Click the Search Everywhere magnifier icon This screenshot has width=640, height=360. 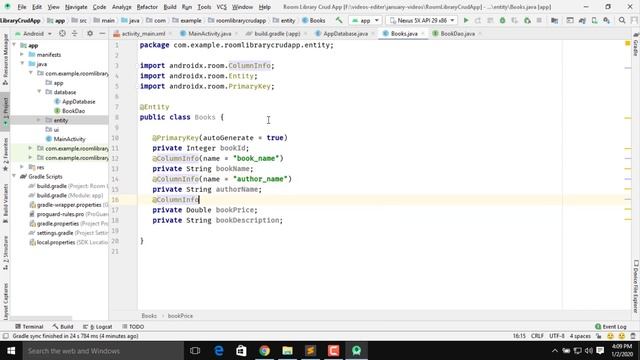[622, 20]
